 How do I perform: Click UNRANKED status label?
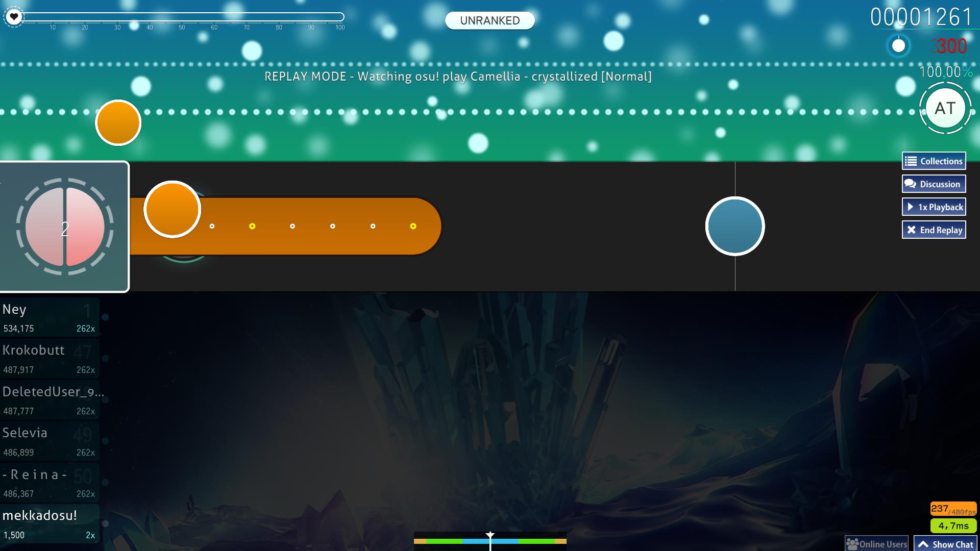pos(490,19)
